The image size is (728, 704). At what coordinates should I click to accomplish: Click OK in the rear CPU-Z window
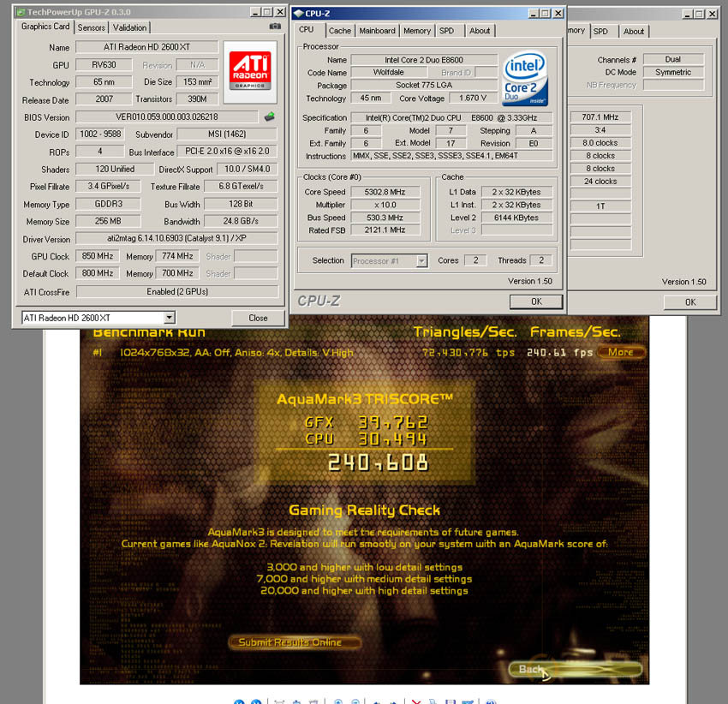tap(690, 302)
